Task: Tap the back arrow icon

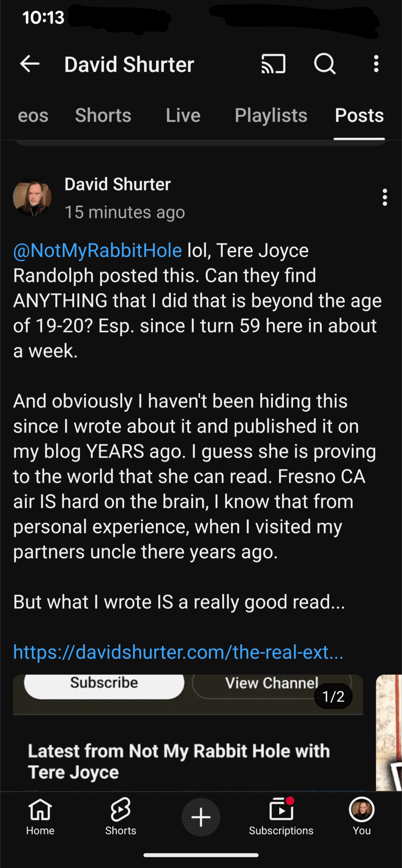Action: click(30, 64)
